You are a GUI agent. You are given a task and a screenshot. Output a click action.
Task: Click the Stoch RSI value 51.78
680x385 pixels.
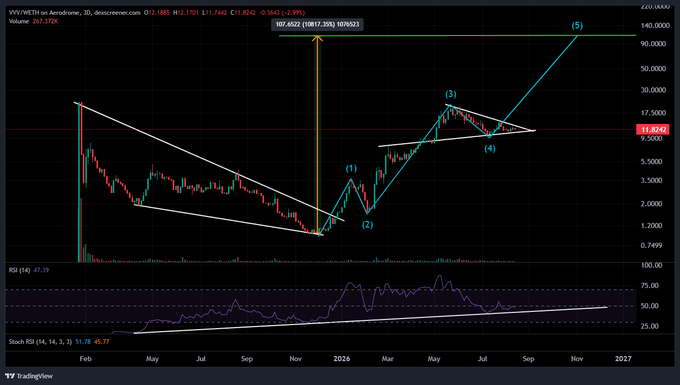point(83,342)
